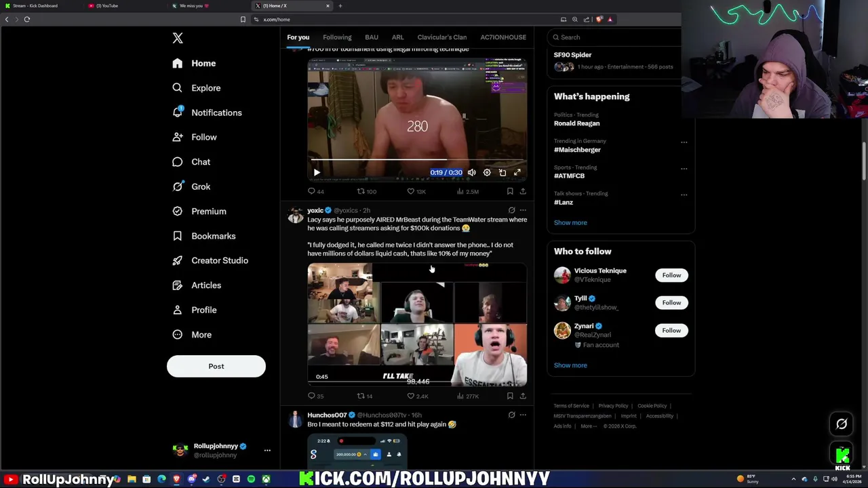868x488 pixels.
Task: Follow Tylil
Action: click(671, 302)
